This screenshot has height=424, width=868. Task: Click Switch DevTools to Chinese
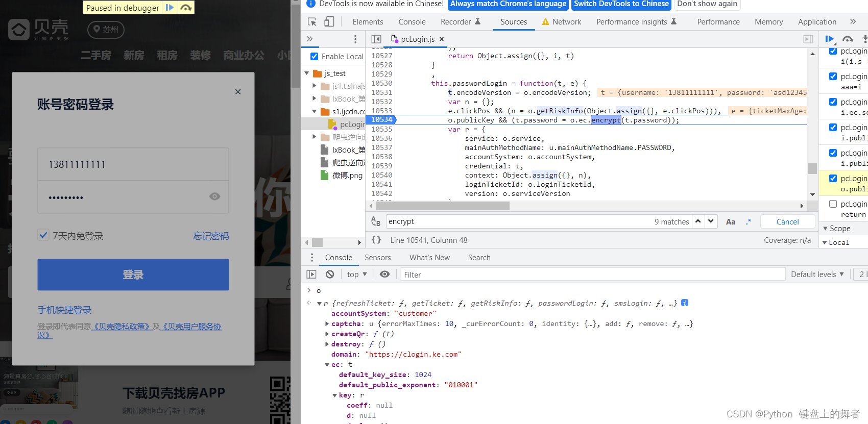pyautogui.click(x=621, y=4)
